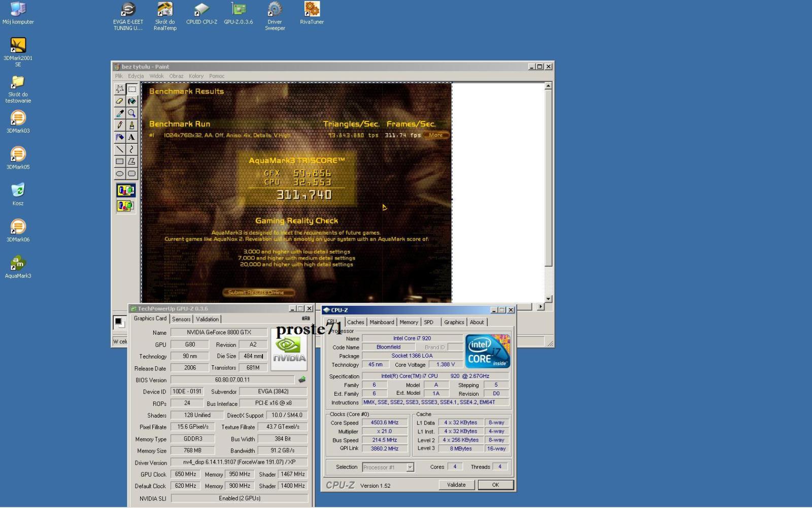Screen dimensions: 812x508
Task: Launch CPUID CPU-Z from the desktop
Action: [x=201, y=14]
